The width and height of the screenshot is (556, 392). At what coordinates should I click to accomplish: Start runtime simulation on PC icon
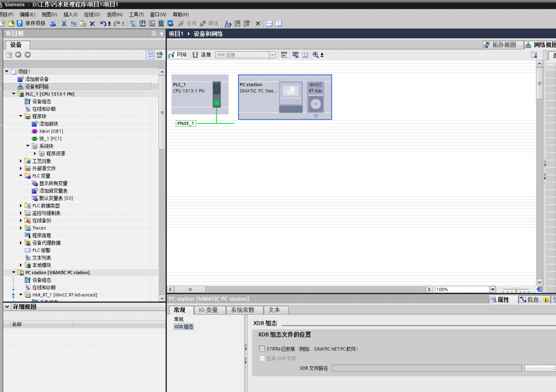(x=171, y=23)
